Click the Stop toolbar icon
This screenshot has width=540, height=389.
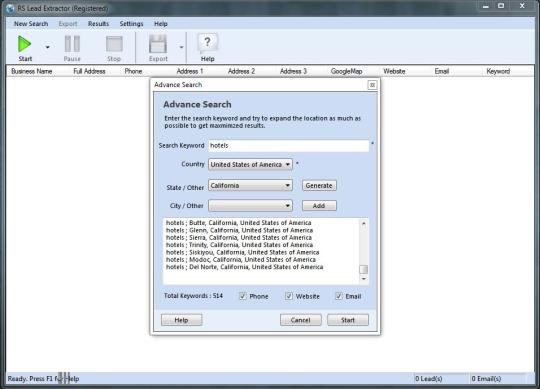click(x=114, y=44)
